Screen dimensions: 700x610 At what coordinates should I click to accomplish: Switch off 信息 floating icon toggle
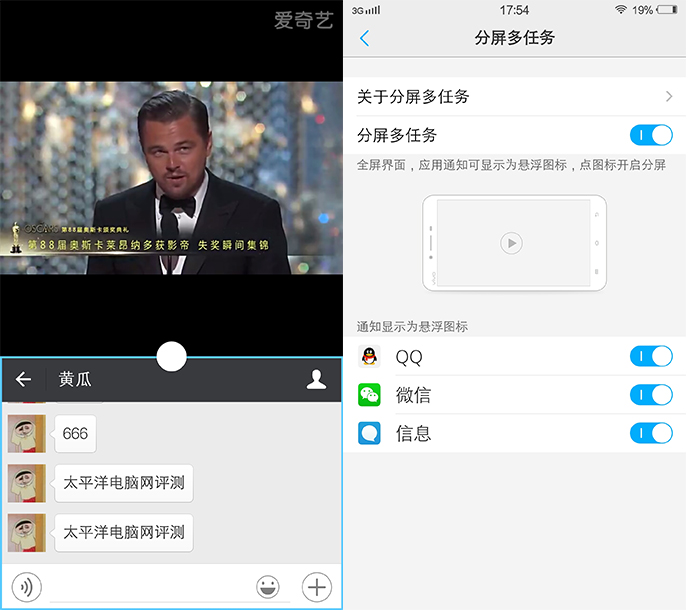(651, 433)
